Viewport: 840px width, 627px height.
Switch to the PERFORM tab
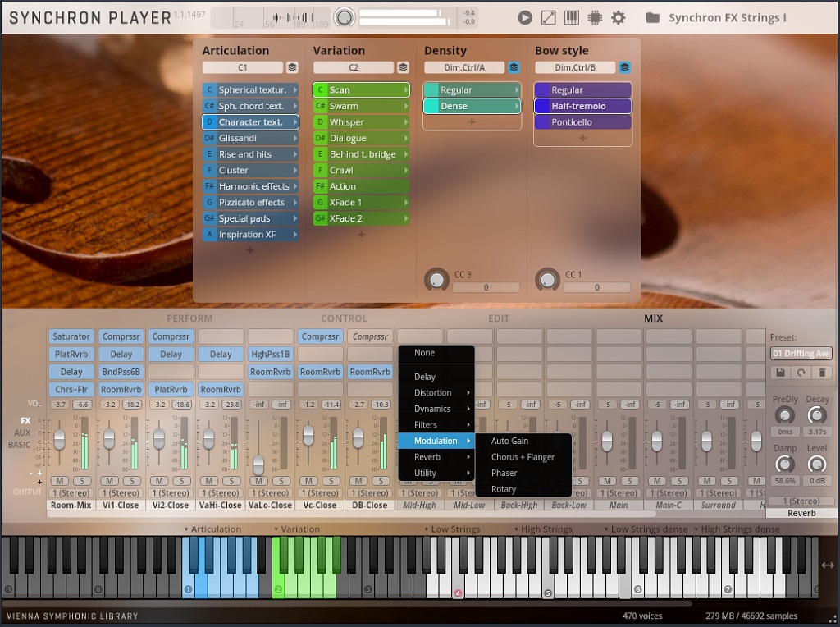pyautogui.click(x=189, y=318)
